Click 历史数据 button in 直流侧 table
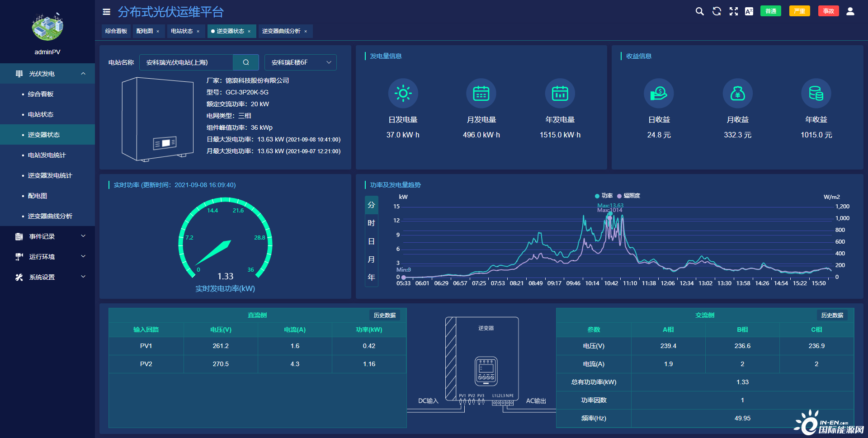Viewport: 868px width, 438px height. (x=384, y=315)
